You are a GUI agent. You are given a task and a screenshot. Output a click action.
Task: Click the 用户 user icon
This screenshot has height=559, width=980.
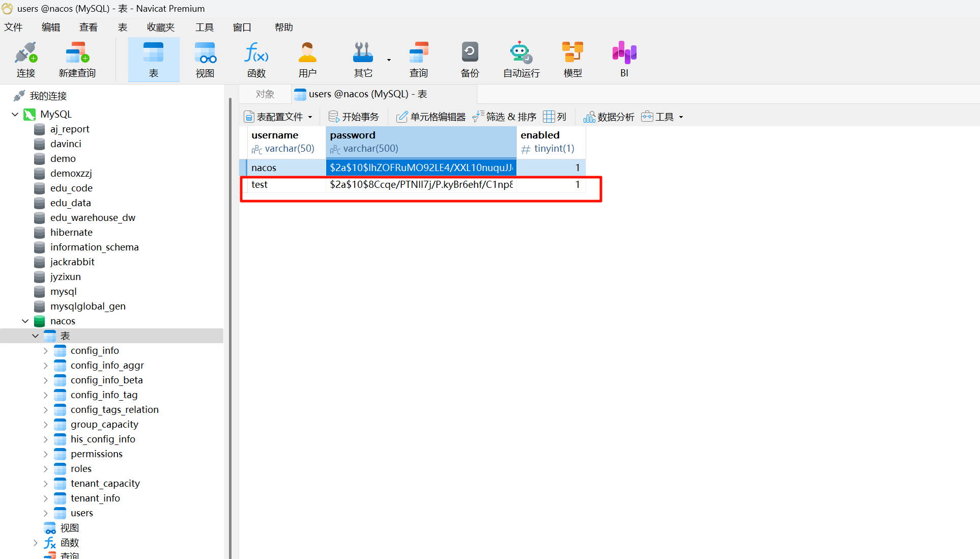307,53
